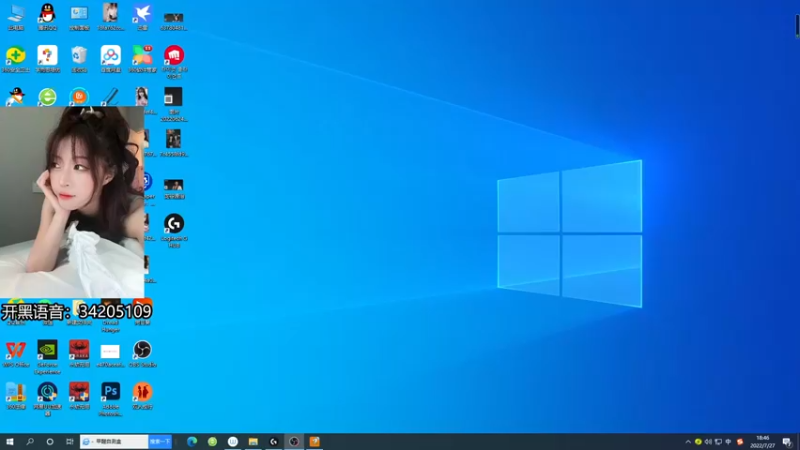Open the orange app on the taskbar

click(x=314, y=442)
